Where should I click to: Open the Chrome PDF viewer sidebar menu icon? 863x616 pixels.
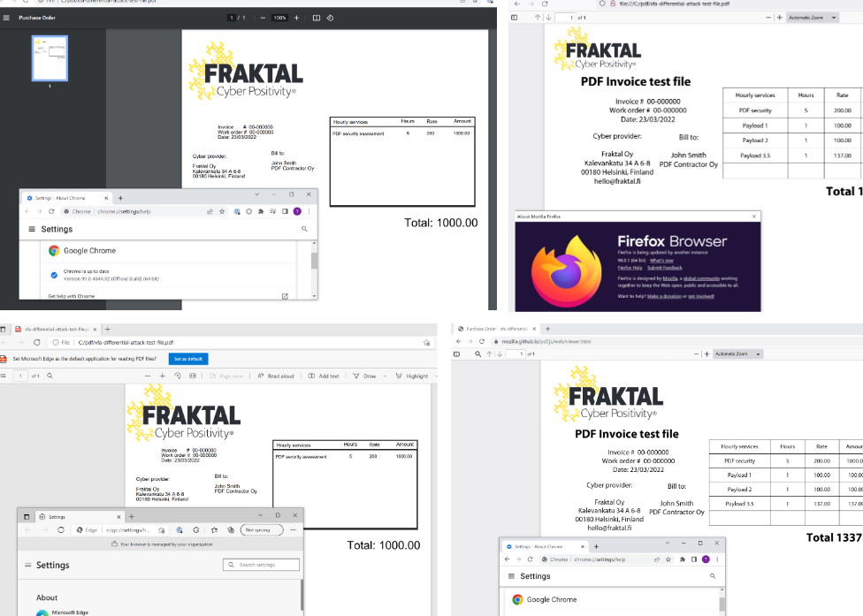6,18
